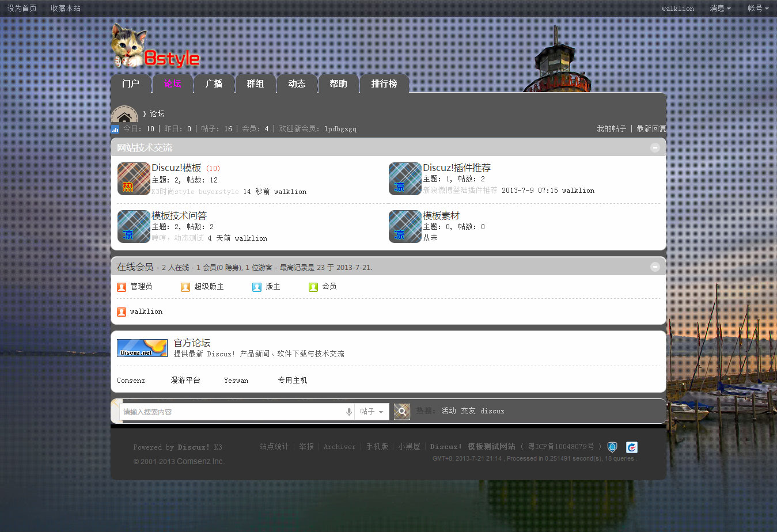This screenshot has width=777, height=532.
Task: Open the 粤ICP备10048079号 link
Action: [561, 447]
